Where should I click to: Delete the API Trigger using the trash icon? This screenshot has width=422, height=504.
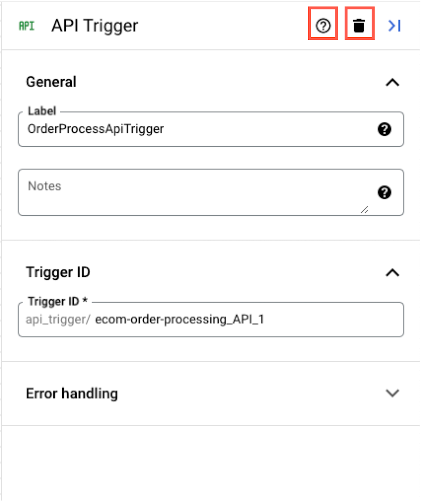coord(359,25)
